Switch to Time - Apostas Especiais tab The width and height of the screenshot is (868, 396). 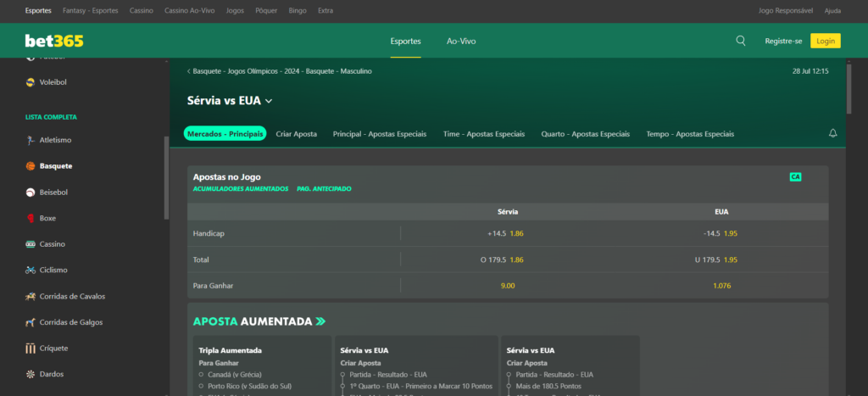(x=484, y=134)
